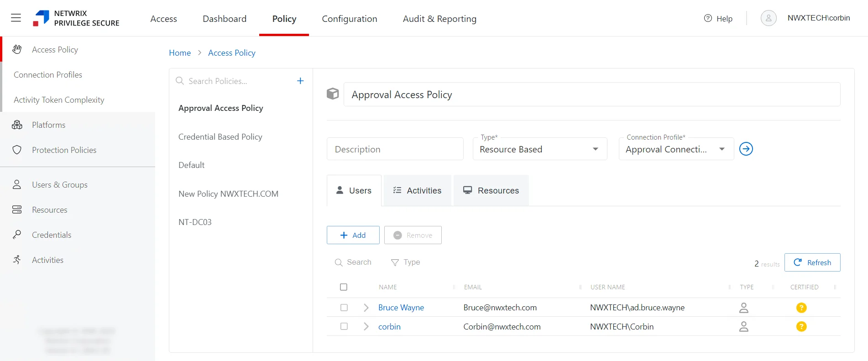
Task: Click the Credentials key icon
Action: point(17,235)
